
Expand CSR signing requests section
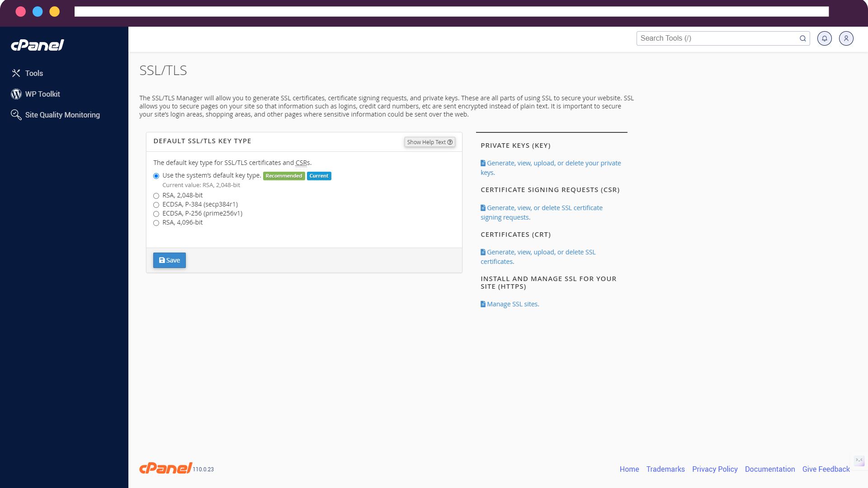(x=541, y=211)
